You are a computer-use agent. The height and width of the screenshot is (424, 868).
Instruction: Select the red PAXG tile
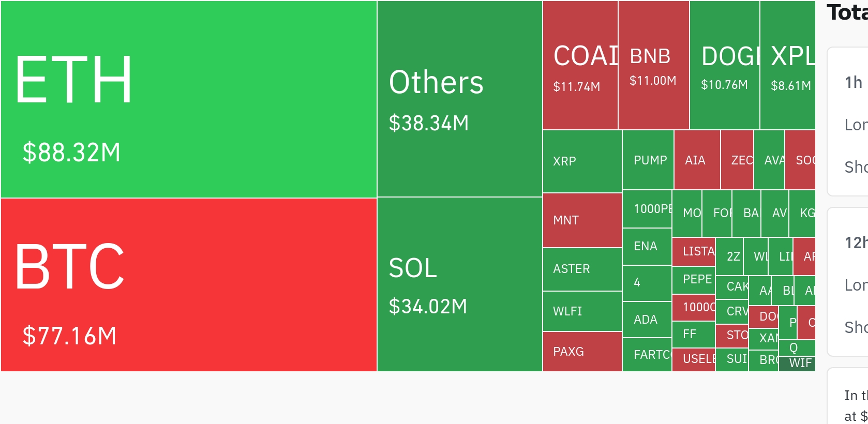click(x=582, y=352)
